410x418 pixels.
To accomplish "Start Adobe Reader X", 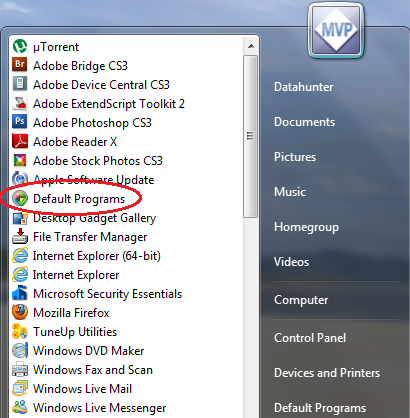I will pyautogui.click(x=65, y=142).
